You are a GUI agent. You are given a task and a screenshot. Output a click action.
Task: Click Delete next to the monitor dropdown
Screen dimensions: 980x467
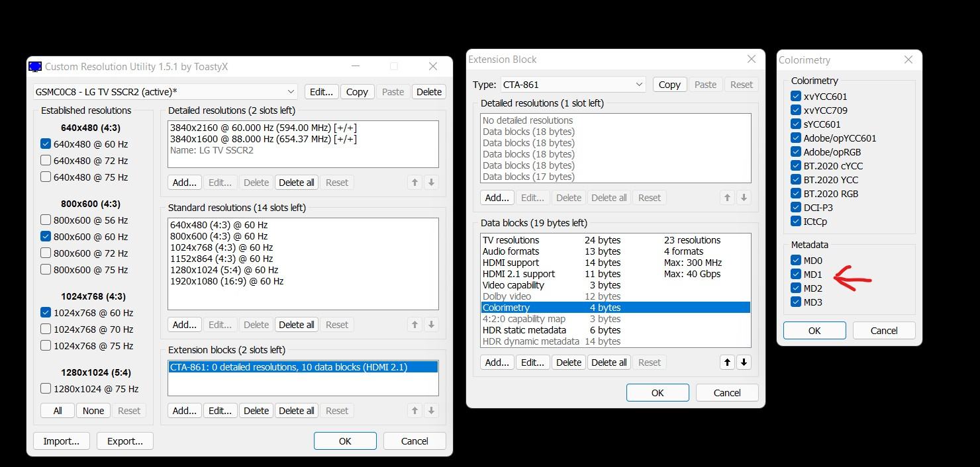pos(429,92)
